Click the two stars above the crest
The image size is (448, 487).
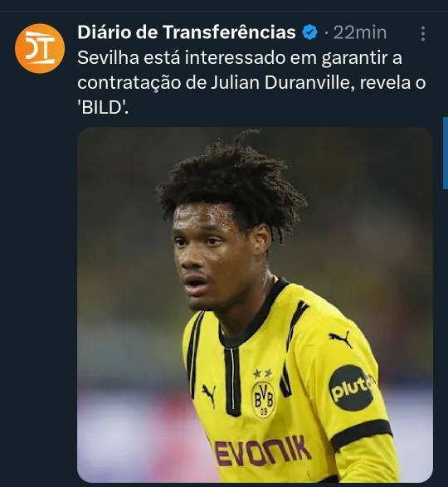(x=263, y=373)
